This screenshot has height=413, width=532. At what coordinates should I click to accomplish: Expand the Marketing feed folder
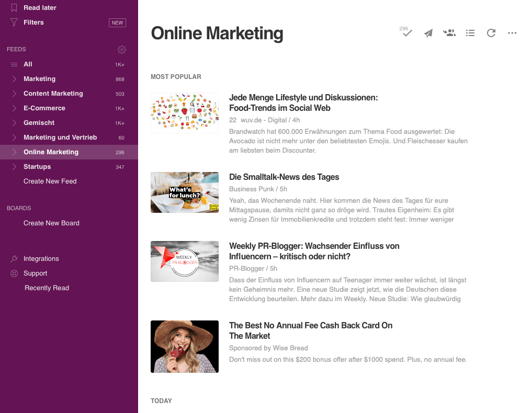pyautogui.click(x=14, y=79)
